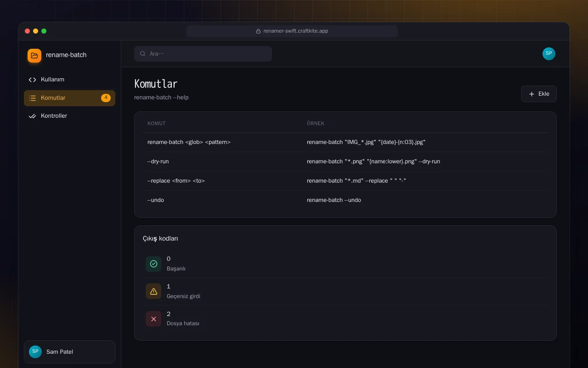The height and width of the screenshot is (368, 588).
Task: Click the 'Geçersiz girdi' exit code label
Action: coord(183,296)
